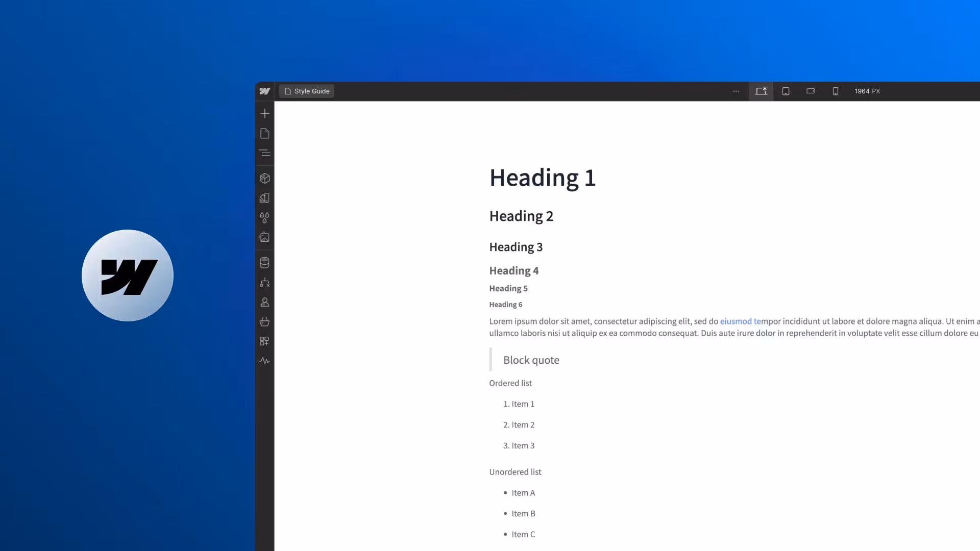Open the Users accounts panel
Screen dimensions: 980x551
pos(264,302)
